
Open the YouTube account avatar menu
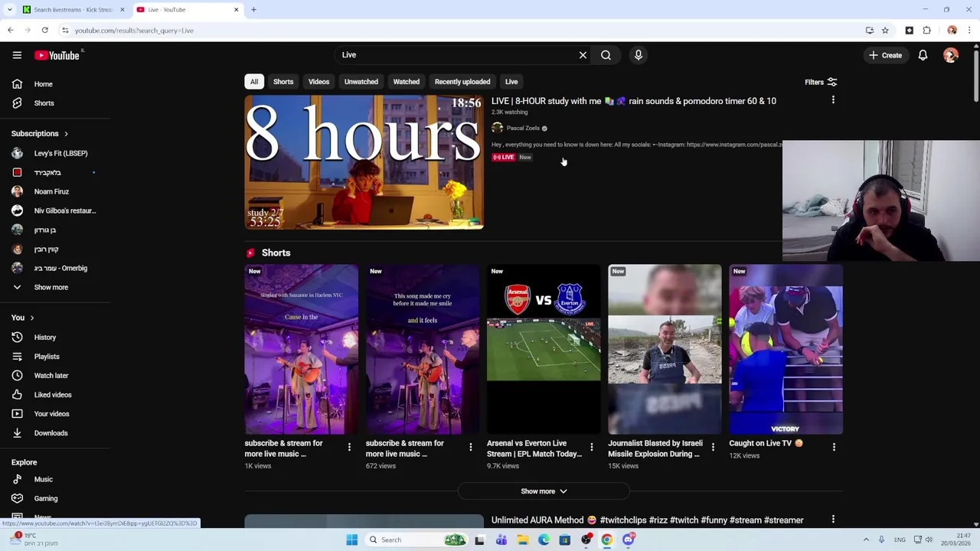click(951, 55)
